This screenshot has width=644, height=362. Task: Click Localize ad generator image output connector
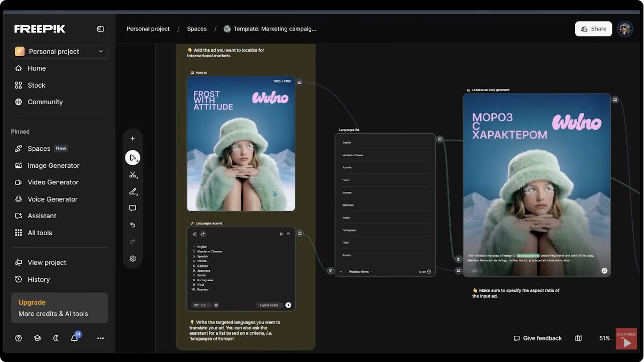[615, 100]
